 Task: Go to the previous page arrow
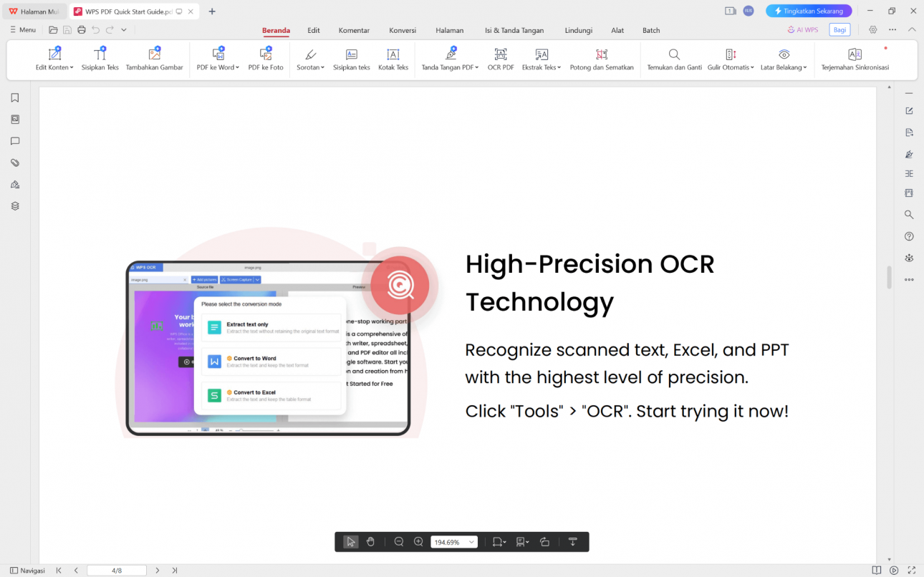pos(76,571)
